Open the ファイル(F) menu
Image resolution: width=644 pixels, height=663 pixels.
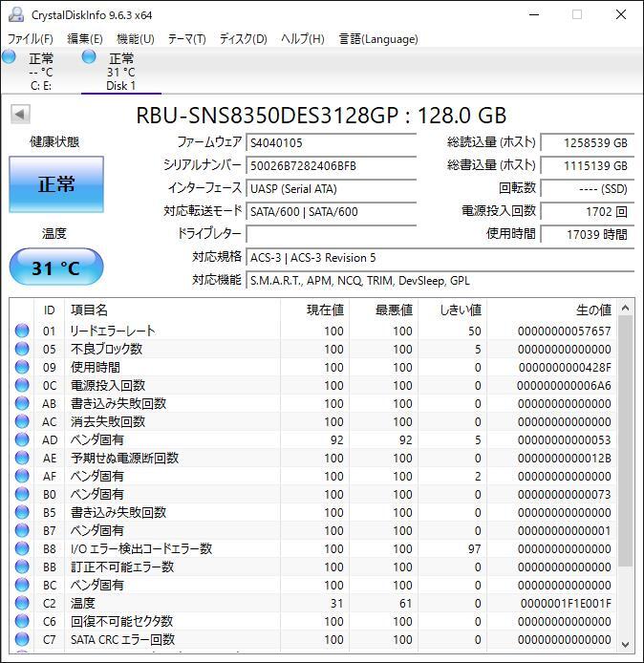30,39
